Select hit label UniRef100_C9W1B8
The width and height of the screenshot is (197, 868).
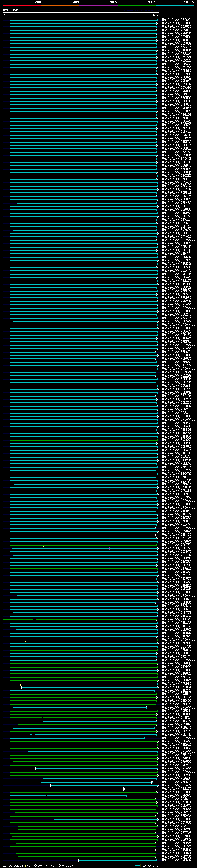pos(176,491)
